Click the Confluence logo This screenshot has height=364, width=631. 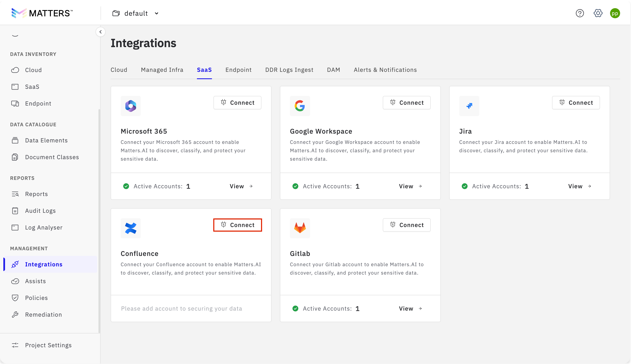(x=131, y=228)
